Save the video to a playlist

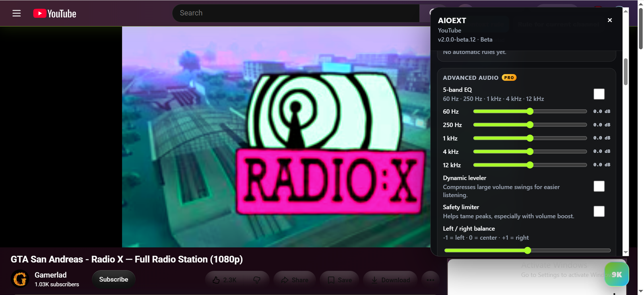(341, 280)
